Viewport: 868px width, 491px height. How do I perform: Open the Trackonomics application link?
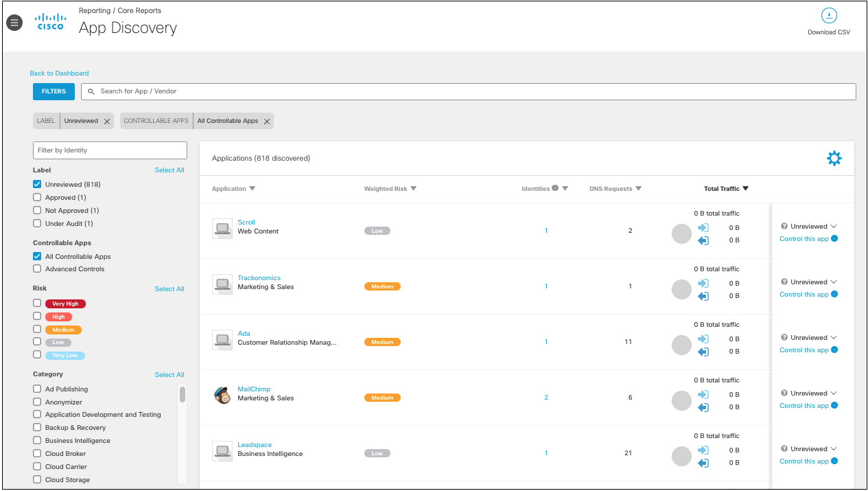(259, 278)
